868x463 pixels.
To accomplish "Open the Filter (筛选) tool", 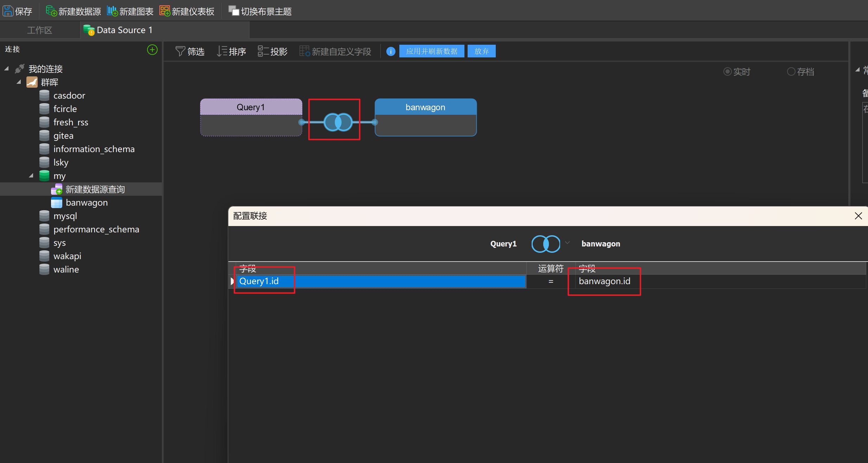I will point(190,51).
